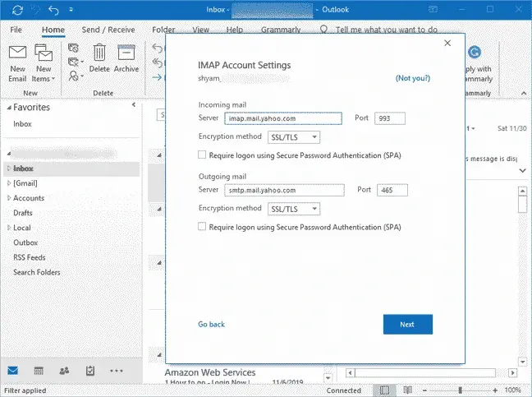532x397 pixels.
Task: Create a New Email
Action: point(17,64)
